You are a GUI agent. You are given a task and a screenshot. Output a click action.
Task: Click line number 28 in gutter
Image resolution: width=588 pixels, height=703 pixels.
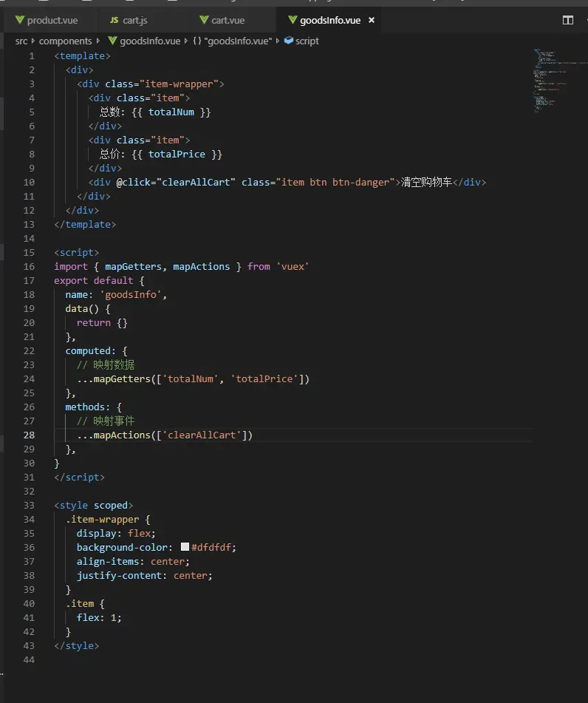pos(29,435)
